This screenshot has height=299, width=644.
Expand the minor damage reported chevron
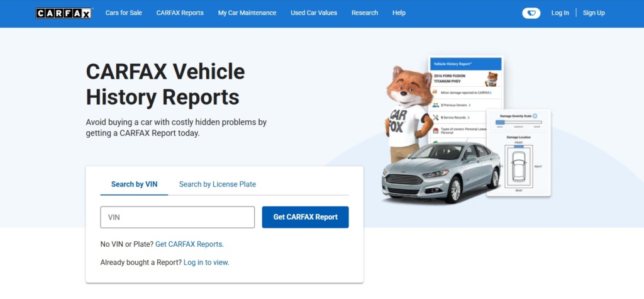pos(491,93)
